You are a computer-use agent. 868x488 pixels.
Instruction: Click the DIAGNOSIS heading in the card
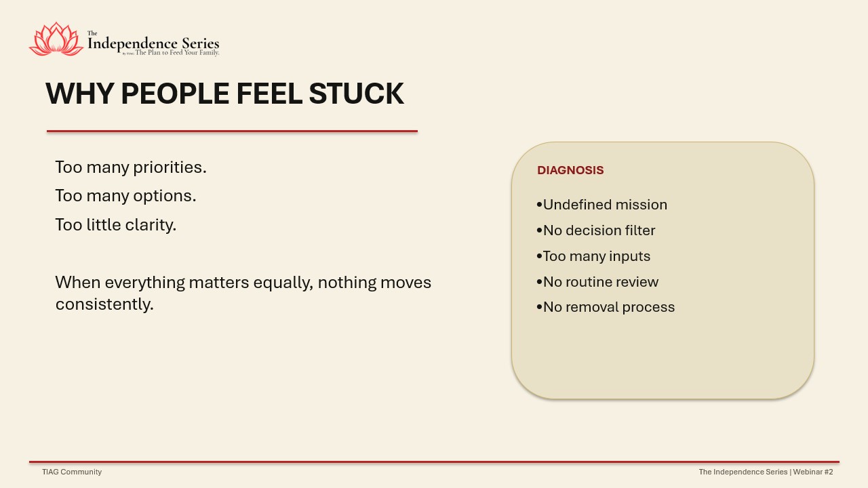[x=570, y=170]
